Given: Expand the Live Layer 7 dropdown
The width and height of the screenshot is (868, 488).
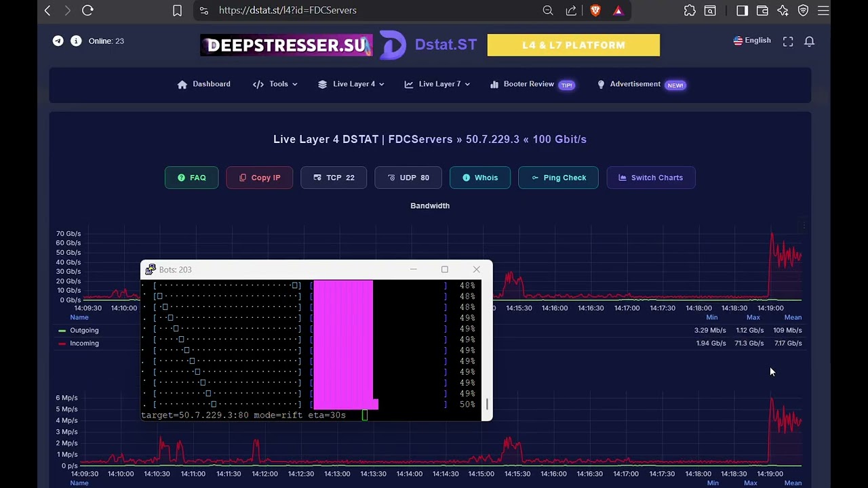Looking at the screenshot, I should tap(437, 84).
